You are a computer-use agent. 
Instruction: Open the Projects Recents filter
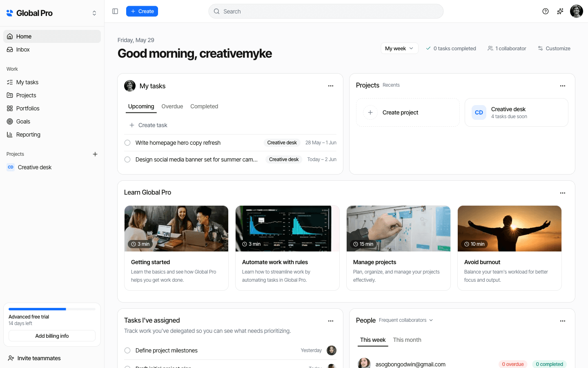(x=391, y=85)
